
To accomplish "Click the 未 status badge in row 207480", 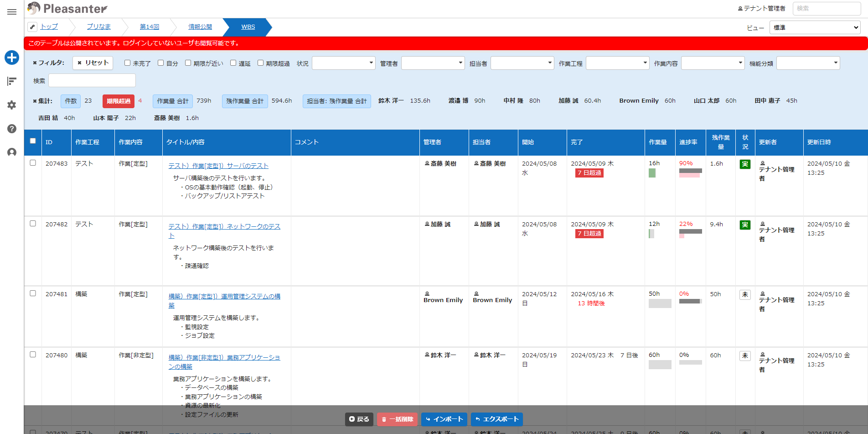I will click(x=745, y=356).
